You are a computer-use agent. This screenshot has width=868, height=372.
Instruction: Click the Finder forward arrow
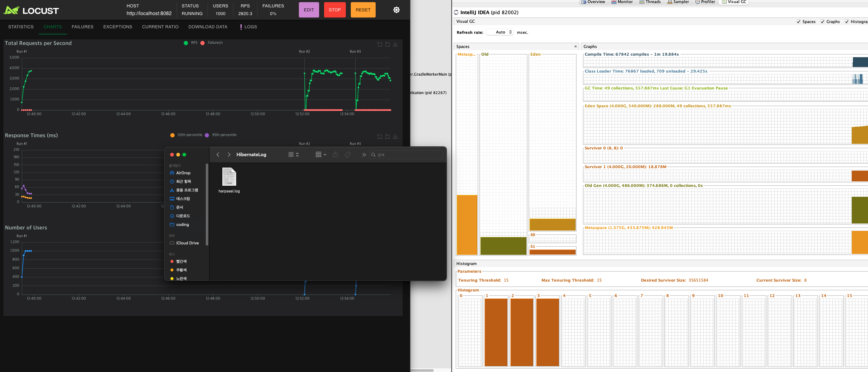pos(229,154)
